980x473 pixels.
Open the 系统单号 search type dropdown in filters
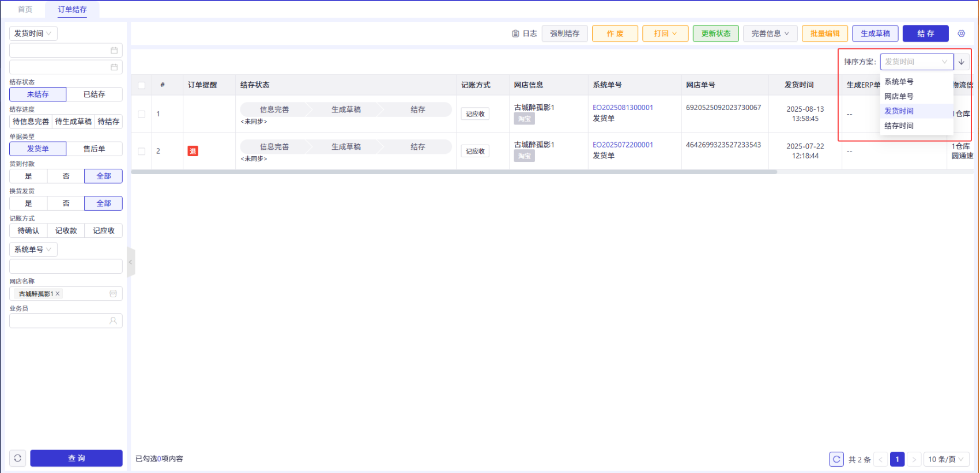(x=33, y=249)
